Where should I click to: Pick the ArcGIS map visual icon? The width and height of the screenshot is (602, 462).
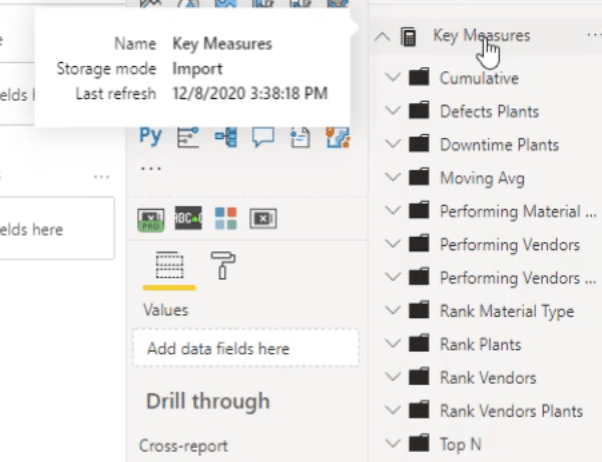click(x=337, y=137)
